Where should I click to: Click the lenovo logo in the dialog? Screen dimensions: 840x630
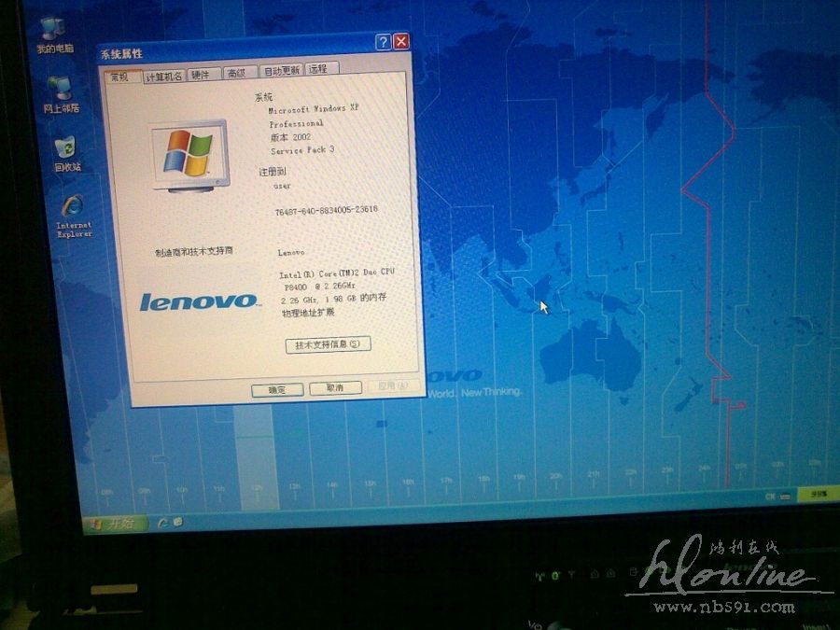200,301
